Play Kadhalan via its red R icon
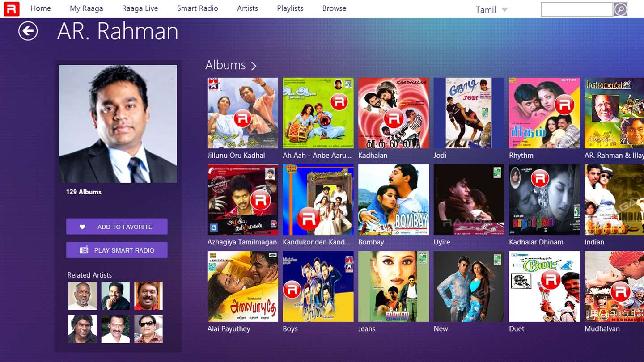 coord(394,119)
